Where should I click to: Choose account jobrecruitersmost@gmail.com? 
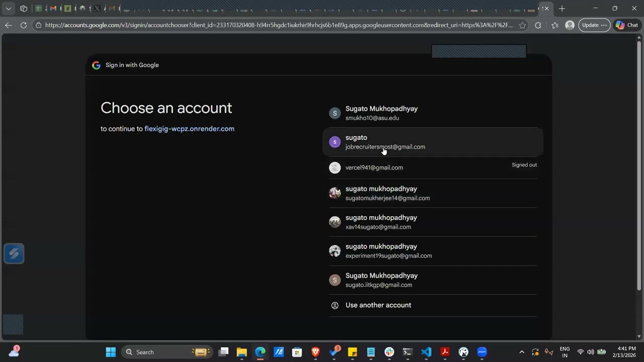coord(433,142)
